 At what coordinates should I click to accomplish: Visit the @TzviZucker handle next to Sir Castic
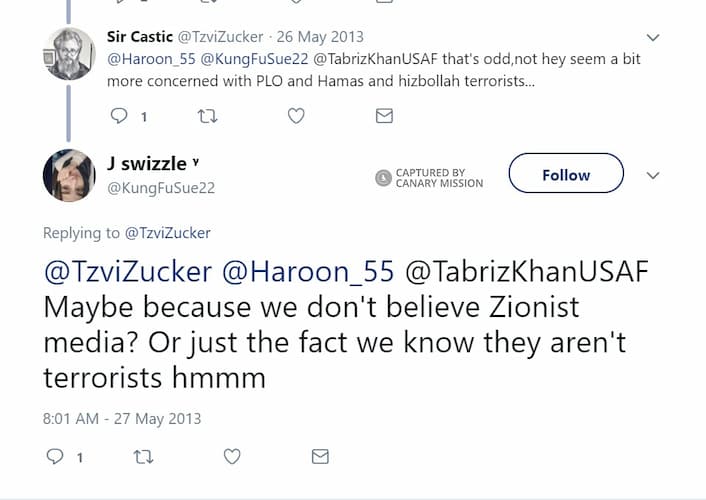pyautogui.click(x=220, y=37)
